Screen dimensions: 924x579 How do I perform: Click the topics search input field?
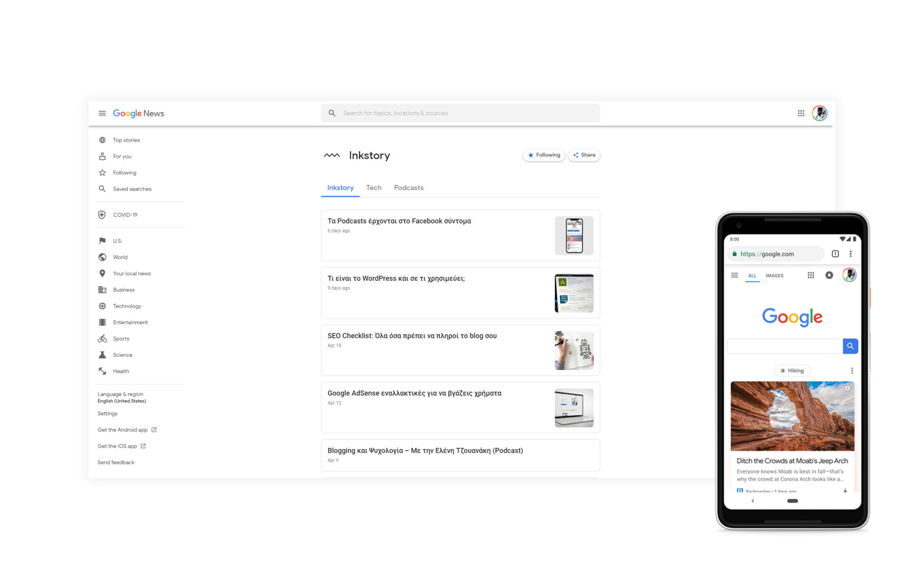coord(460,113)
